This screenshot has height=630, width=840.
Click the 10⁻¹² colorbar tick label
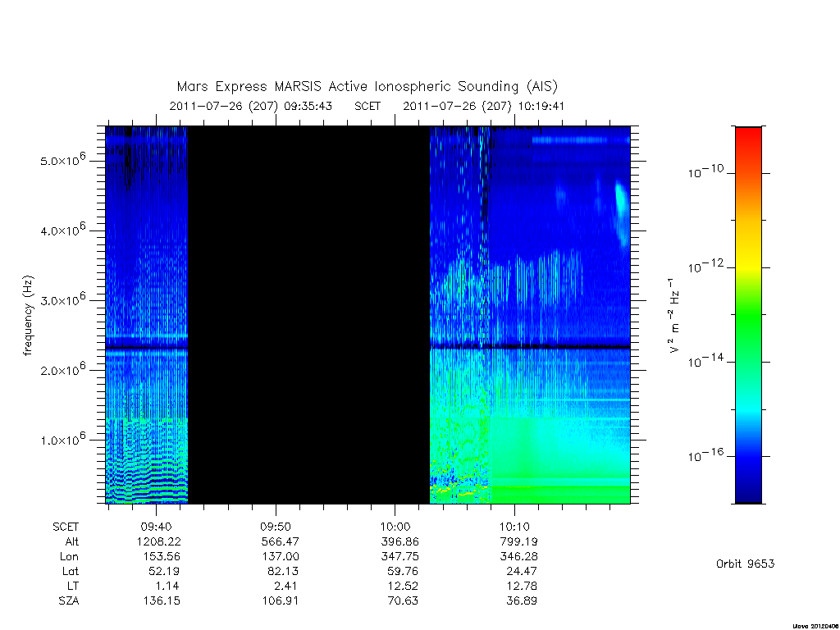point(705,265)
